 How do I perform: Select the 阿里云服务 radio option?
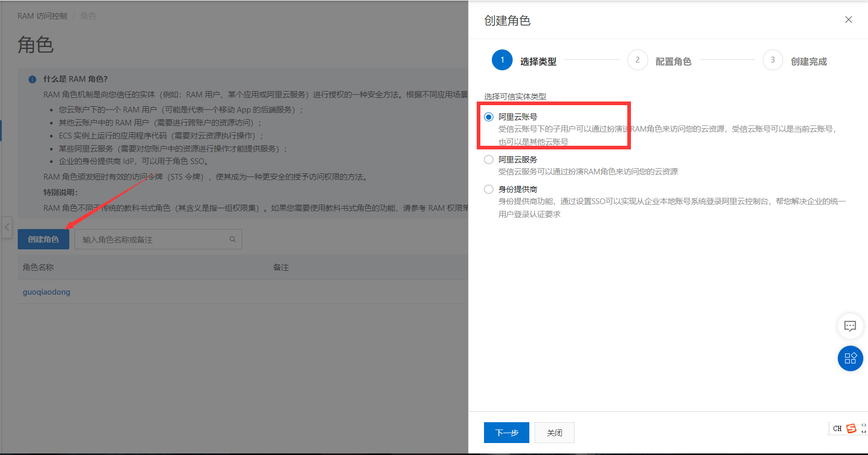point(489,160)
